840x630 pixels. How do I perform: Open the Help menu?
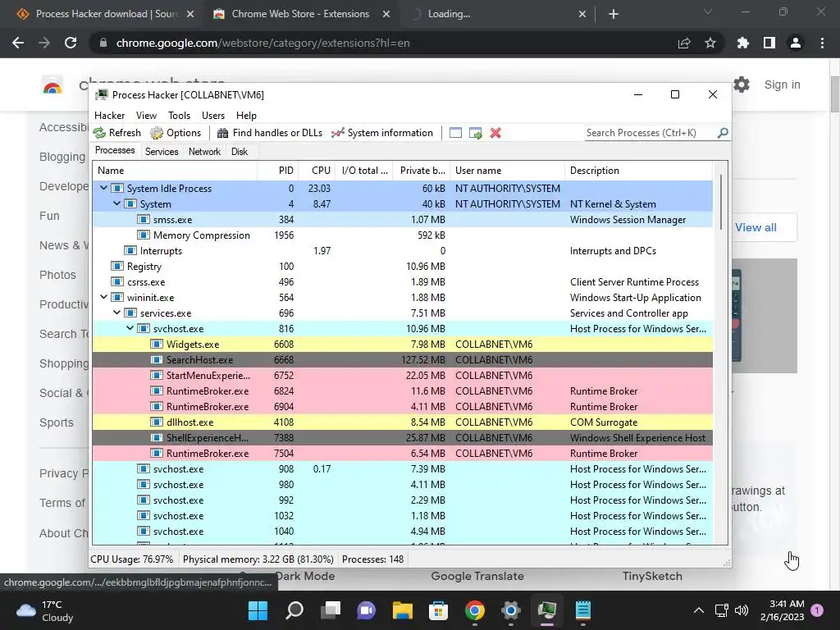point(246,116)
